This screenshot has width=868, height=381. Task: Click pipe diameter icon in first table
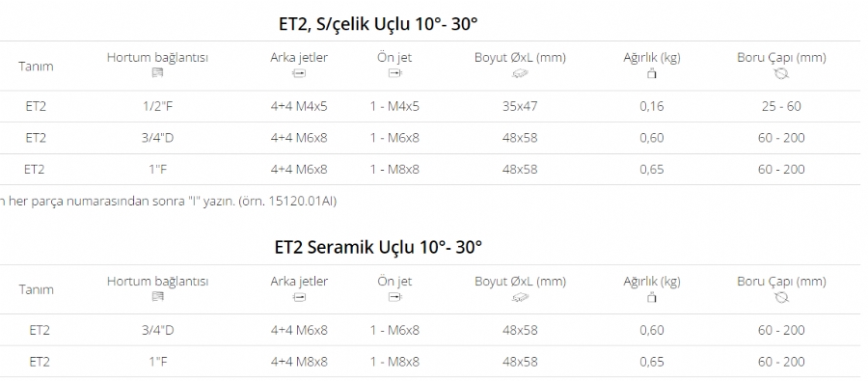coord(781,73)
